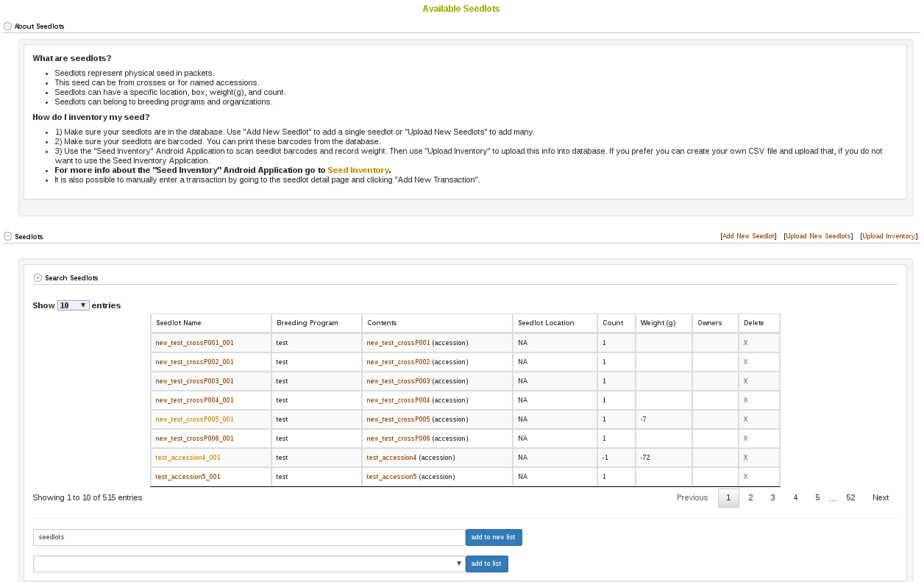Go to pagination page 5

coord(817,498)
